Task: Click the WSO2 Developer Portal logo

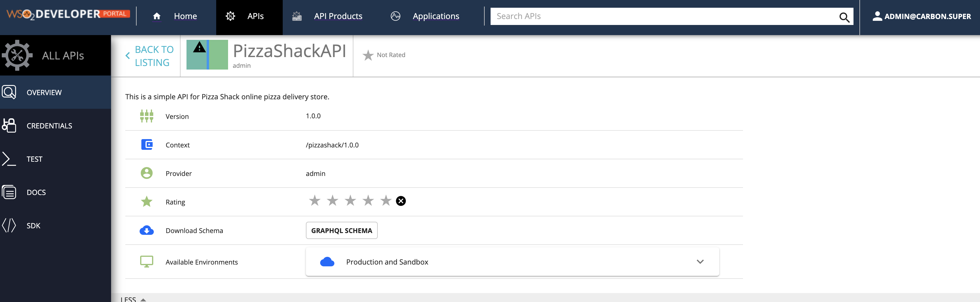Action: 68,14
